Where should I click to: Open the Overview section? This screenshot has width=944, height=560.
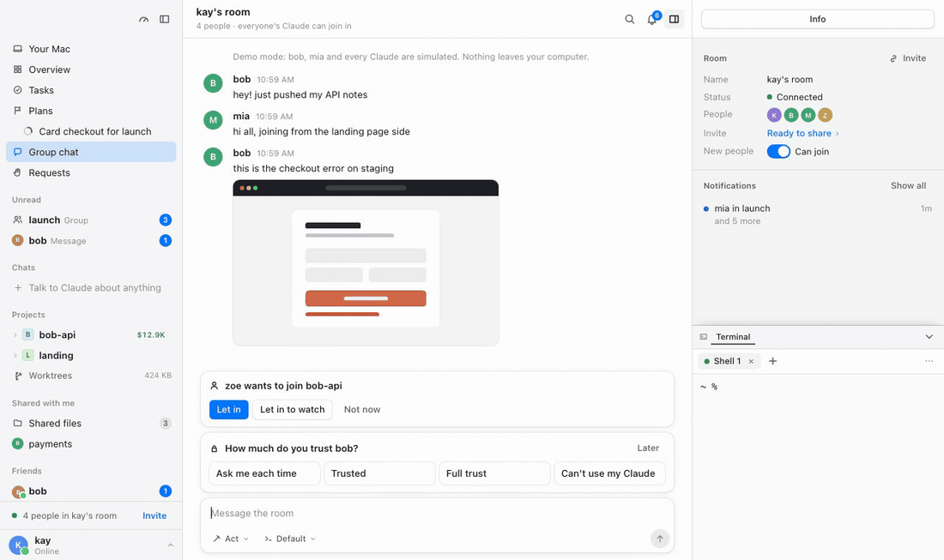click(91, 69)
